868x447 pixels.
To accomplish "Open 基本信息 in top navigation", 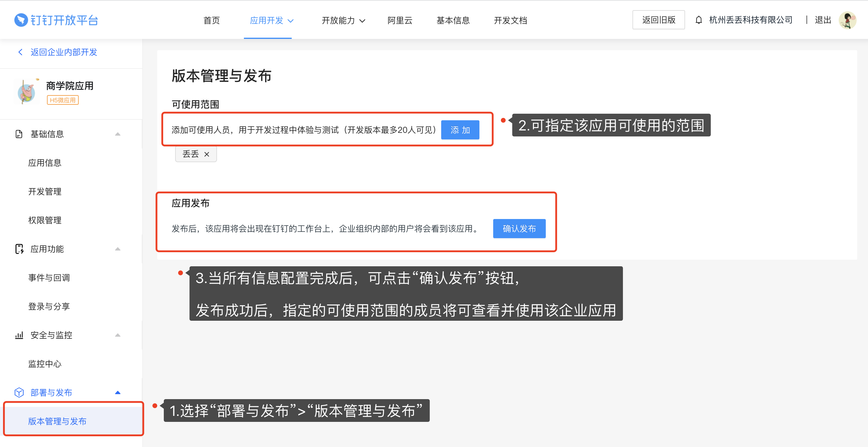I will [453, 20].
